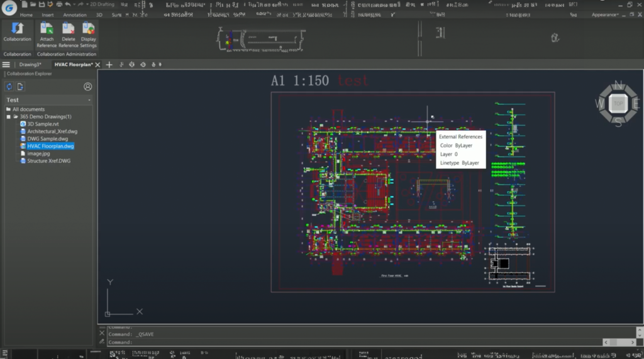The height and width of the screenshot is (359, 644).
Task: Expand the Test project dropdown
Action: click(x=89, y=100)
